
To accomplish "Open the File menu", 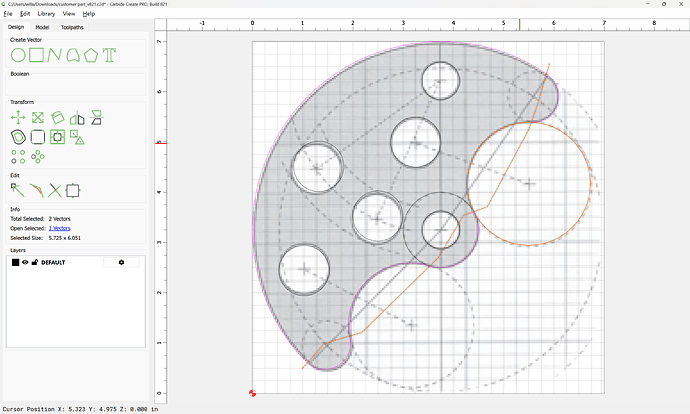I will [8, 14].
